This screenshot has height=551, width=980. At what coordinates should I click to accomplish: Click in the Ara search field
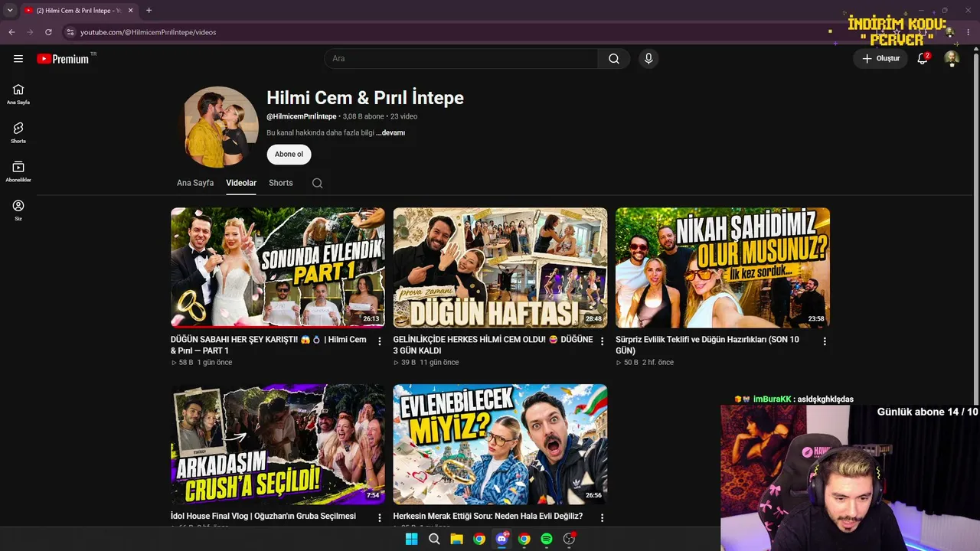[x=462, y=59]
